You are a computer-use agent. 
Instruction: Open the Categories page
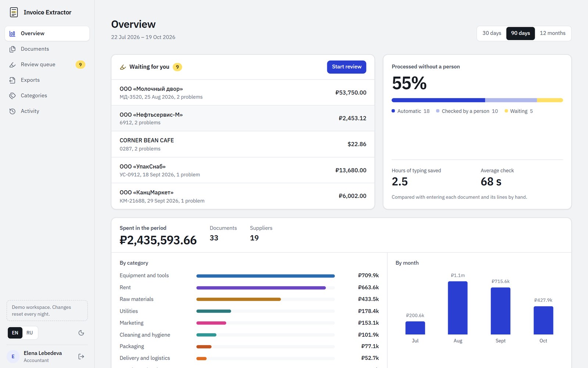pos(47,95)
